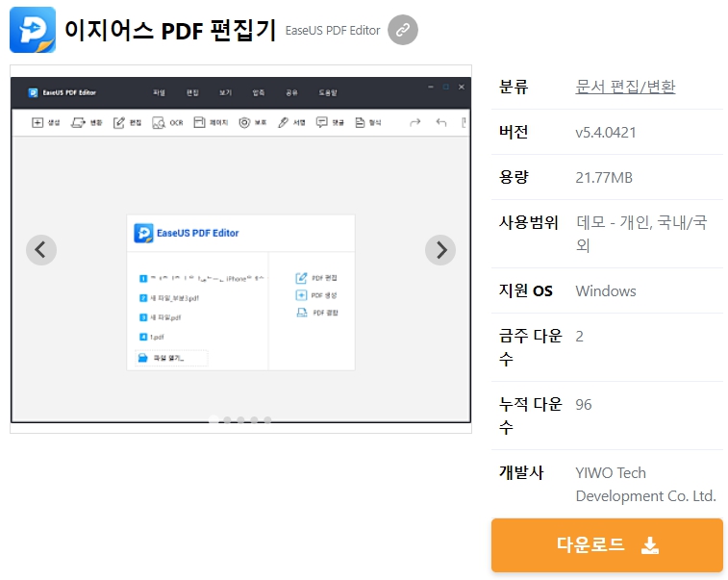The width and height of the screenshot is (728, 580).
Task: Click the undo arrow in the toolbar
Action: [x=441, y=122]
